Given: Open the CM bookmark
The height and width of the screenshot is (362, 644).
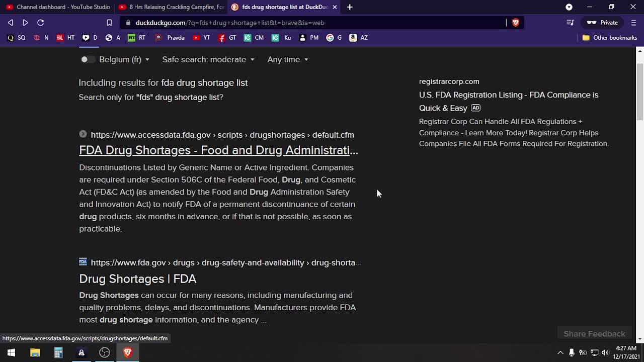Looking at the screenshot, I should 254,38.
